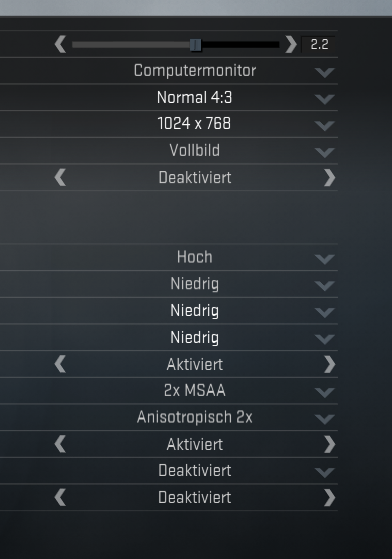Click the right arrow of the brightness slider

[291, 45]
